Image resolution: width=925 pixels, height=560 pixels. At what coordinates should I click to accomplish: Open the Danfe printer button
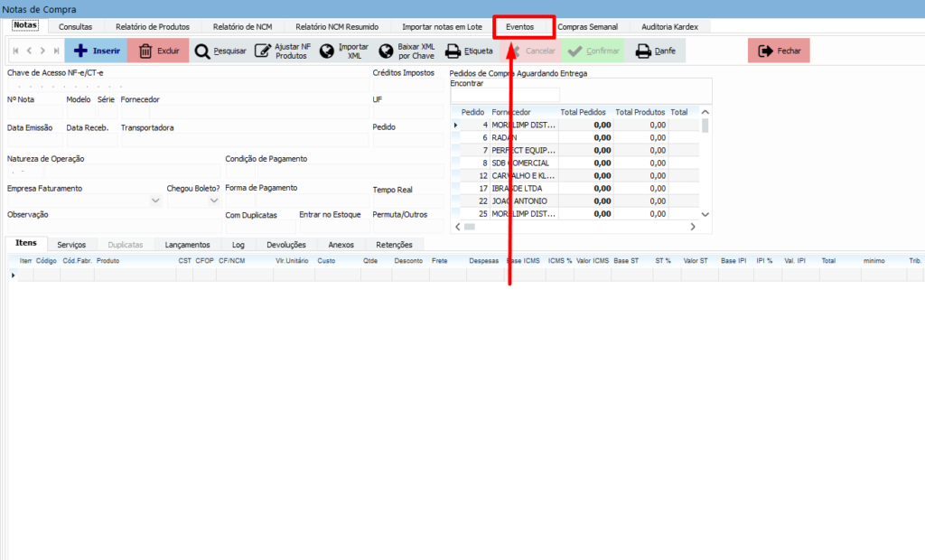pyautogui.click(x=656, y=51)
